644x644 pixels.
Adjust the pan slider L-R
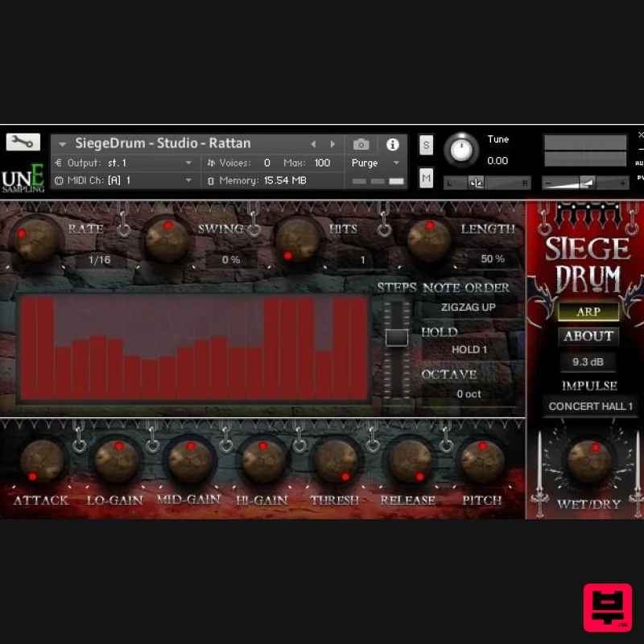[487, 183]
